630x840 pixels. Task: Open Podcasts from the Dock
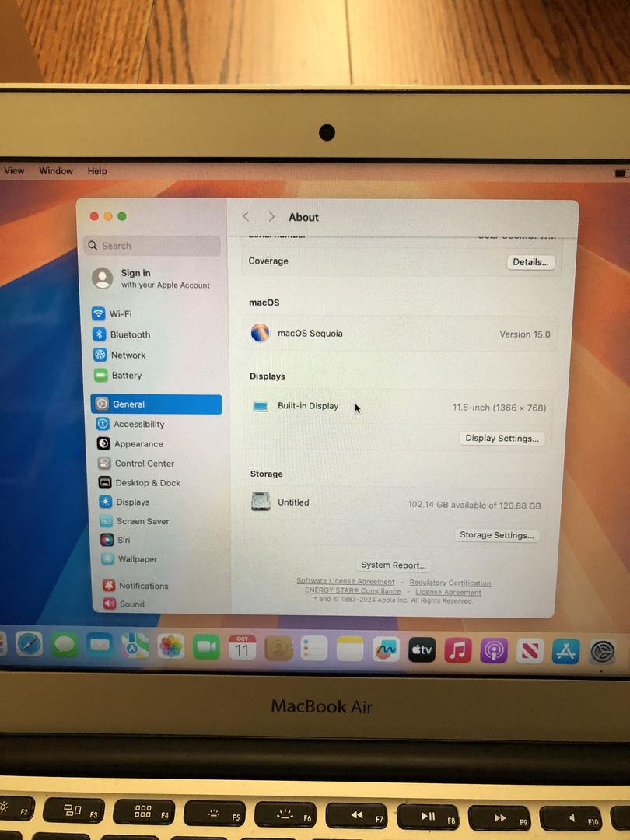click(493, 652)
